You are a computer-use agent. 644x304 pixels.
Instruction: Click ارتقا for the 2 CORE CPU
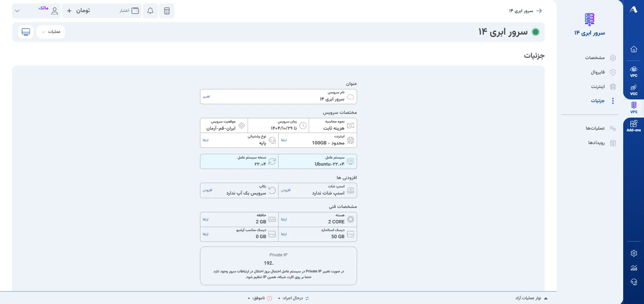[284, 219]
